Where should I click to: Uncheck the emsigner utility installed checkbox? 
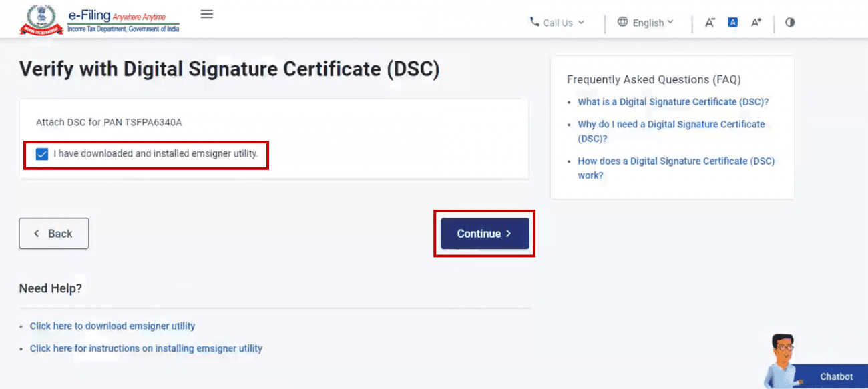(x=42, y=154)
